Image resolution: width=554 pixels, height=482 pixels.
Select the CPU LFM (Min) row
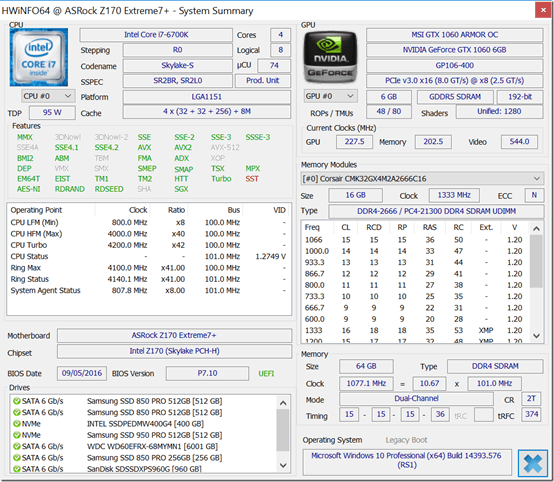148,223
